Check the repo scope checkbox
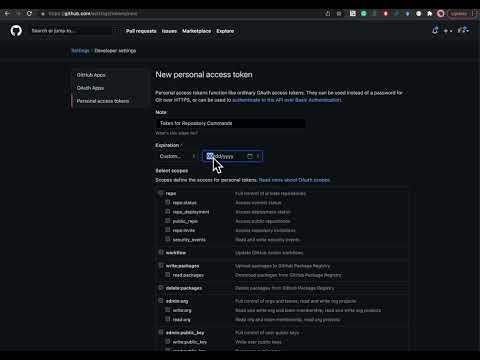Viewport: 480px width, 360px height. pyautogui.click(x=161, y=193)
